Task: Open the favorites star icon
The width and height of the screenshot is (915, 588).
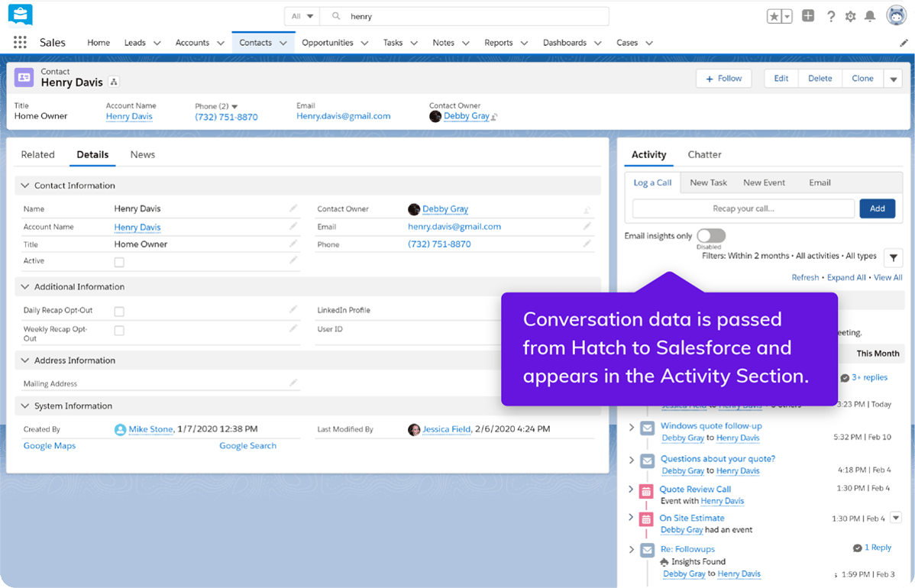Action: [774, 15]
